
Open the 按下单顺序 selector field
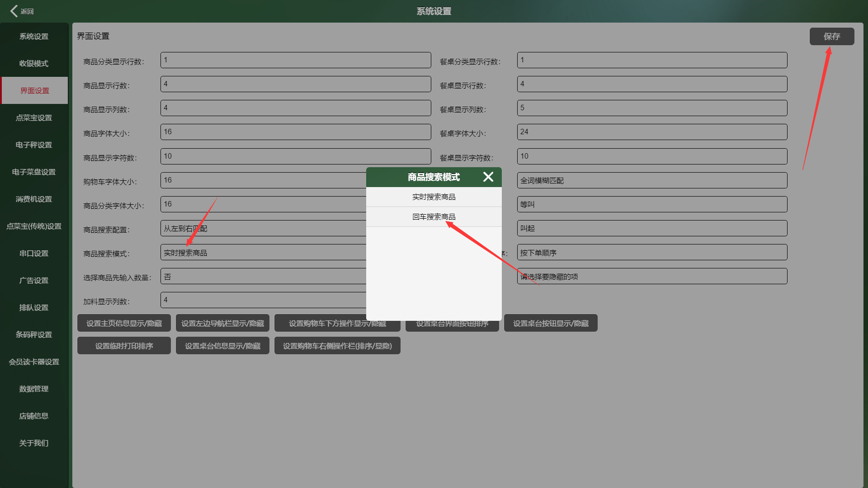651,253
